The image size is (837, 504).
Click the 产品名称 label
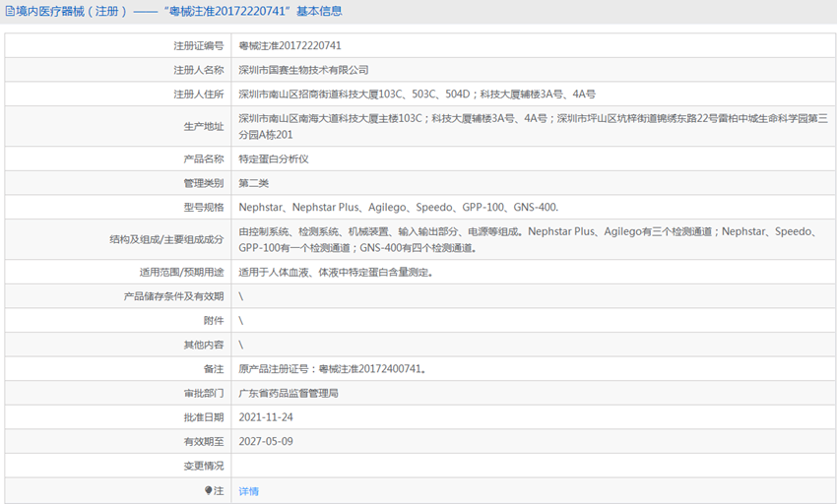[x=204, y=159]
